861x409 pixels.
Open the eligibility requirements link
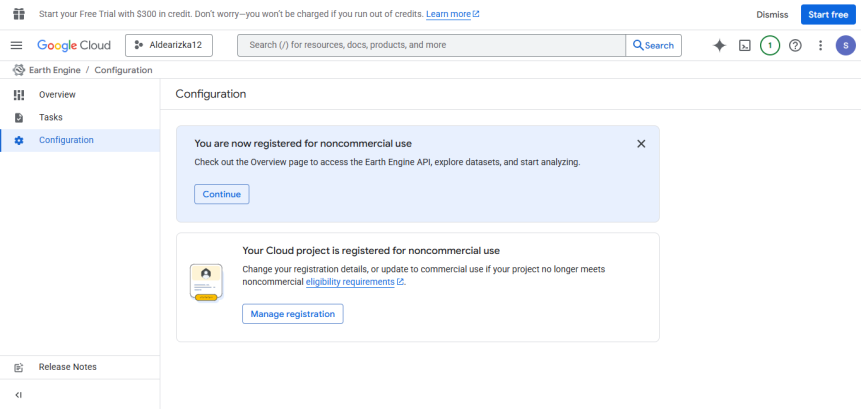[355, 282]
